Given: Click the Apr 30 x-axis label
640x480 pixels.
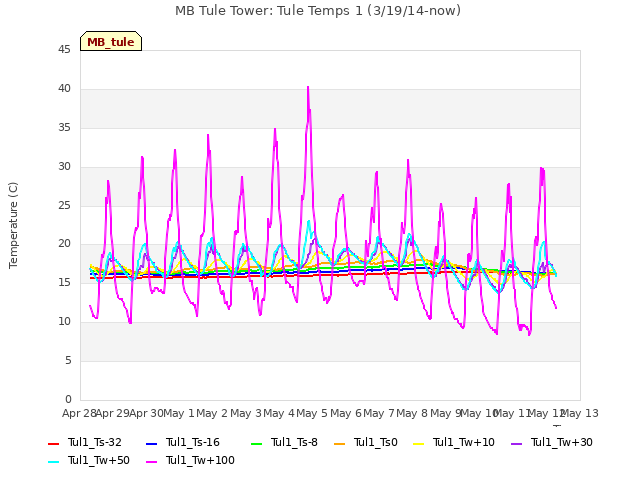Looking at the screenshot, I should [146, 413].
